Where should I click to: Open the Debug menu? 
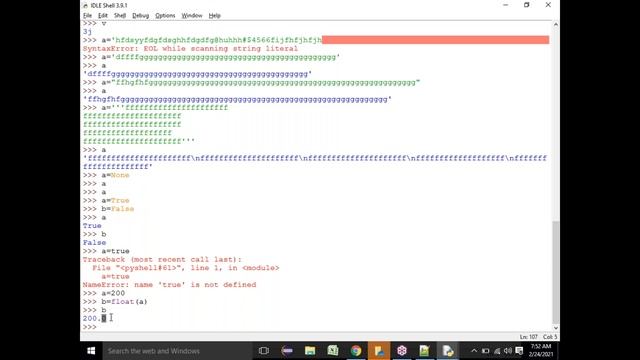(x=140, y=16)
